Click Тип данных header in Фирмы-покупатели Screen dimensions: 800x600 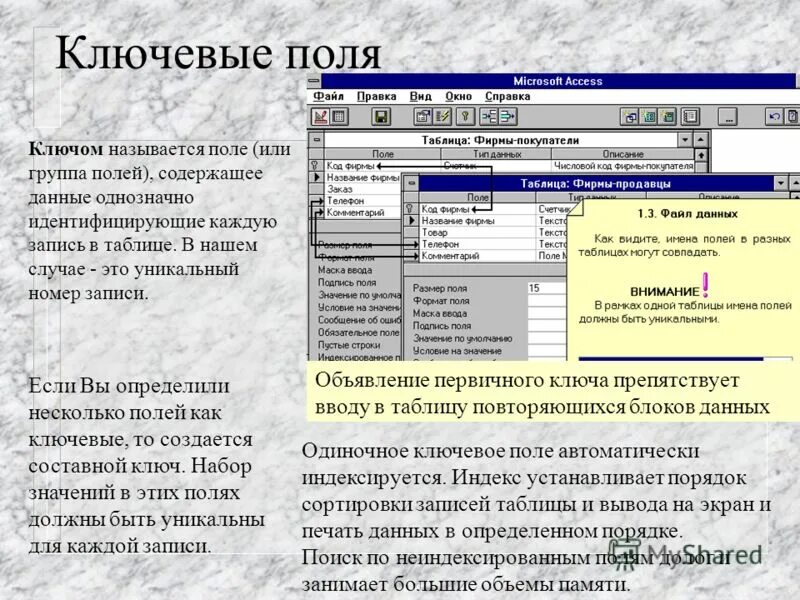[x=496, y=154]
